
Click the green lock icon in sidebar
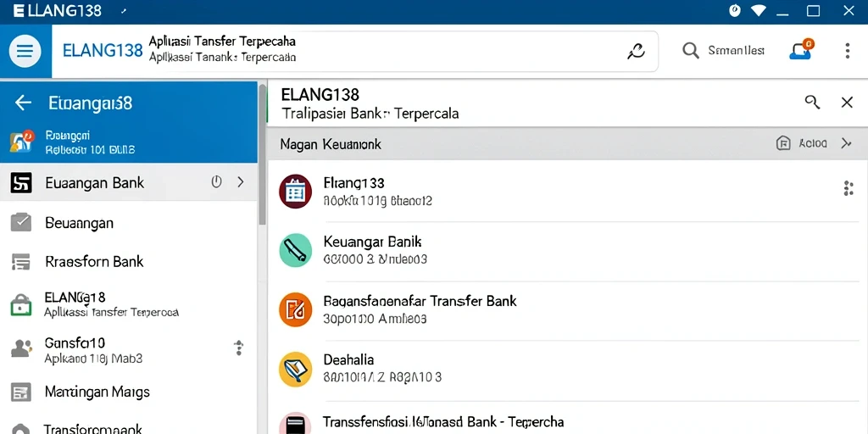coord(21,304)
